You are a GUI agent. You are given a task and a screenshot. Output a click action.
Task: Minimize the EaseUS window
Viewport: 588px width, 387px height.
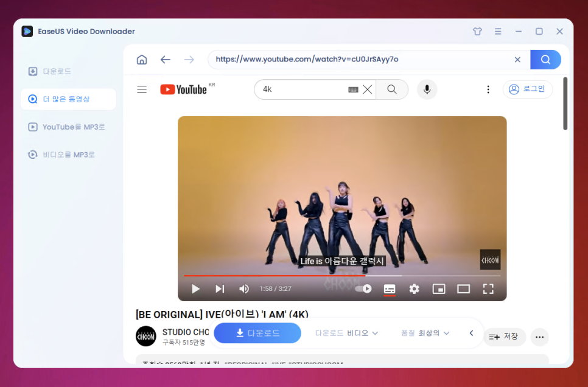coord(518,32)
